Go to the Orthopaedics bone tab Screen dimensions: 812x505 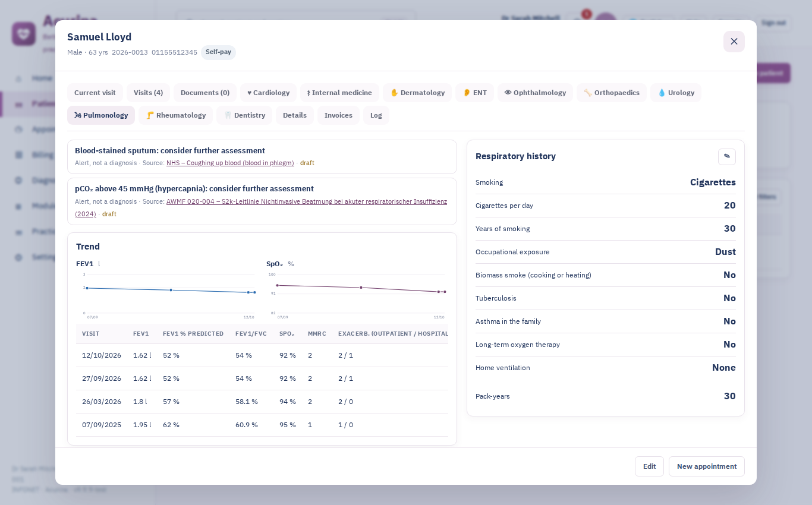coord(612,93)
